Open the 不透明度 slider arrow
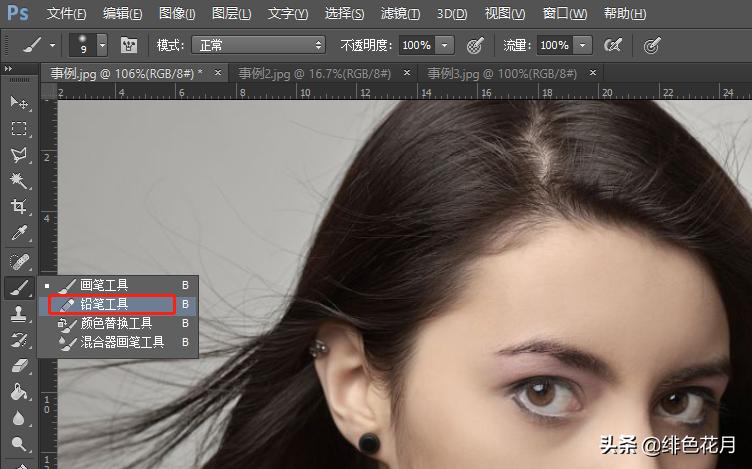Screen dimensions: 752x469 coord(445,46)
